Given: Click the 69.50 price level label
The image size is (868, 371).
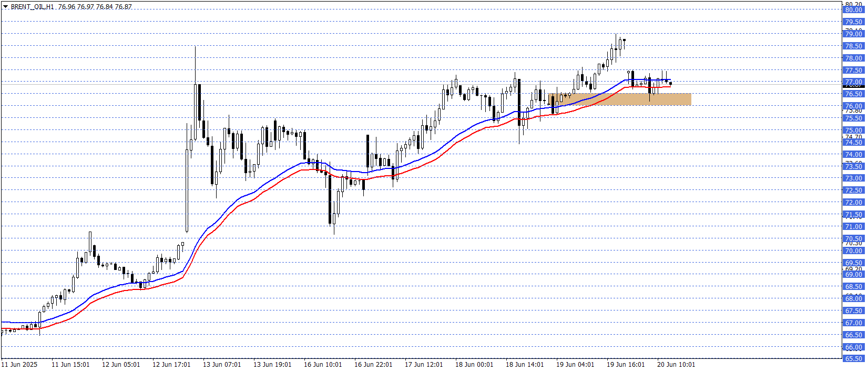Looking at the screenshot, I should [x=853, y=263].
